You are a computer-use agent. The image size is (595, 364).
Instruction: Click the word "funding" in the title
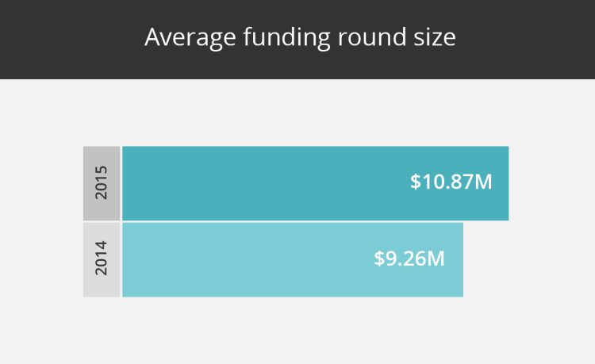[287, 38]
